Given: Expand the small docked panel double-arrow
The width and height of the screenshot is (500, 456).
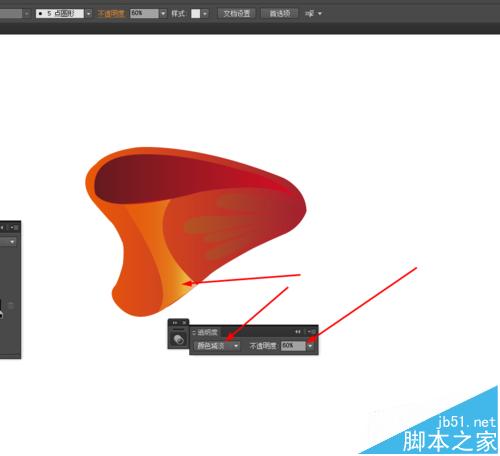Looking at the screenshot, I should pos(175,323).
